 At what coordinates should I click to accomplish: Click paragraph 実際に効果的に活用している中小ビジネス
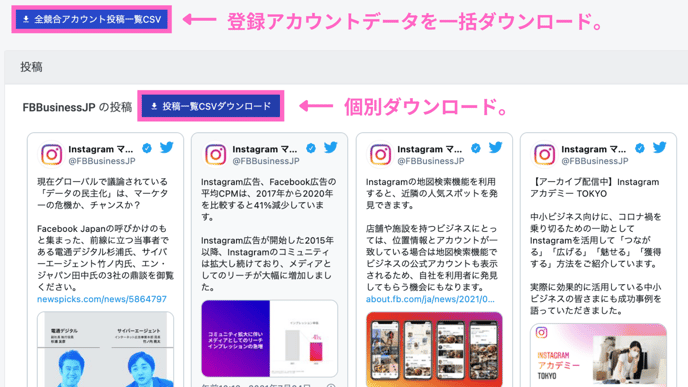595,299
